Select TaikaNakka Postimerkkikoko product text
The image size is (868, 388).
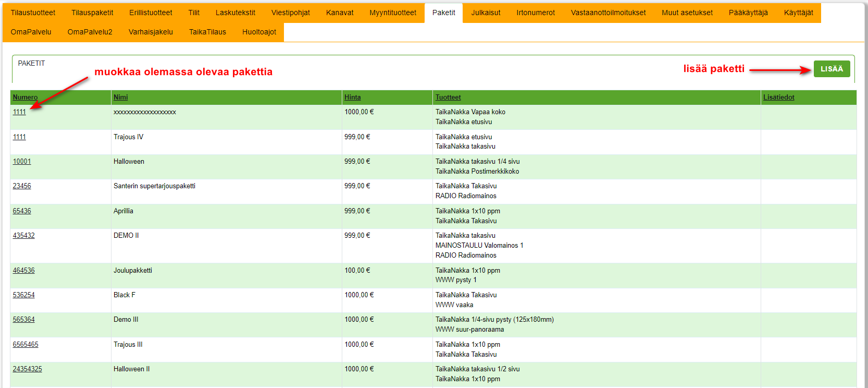point(477,172)
